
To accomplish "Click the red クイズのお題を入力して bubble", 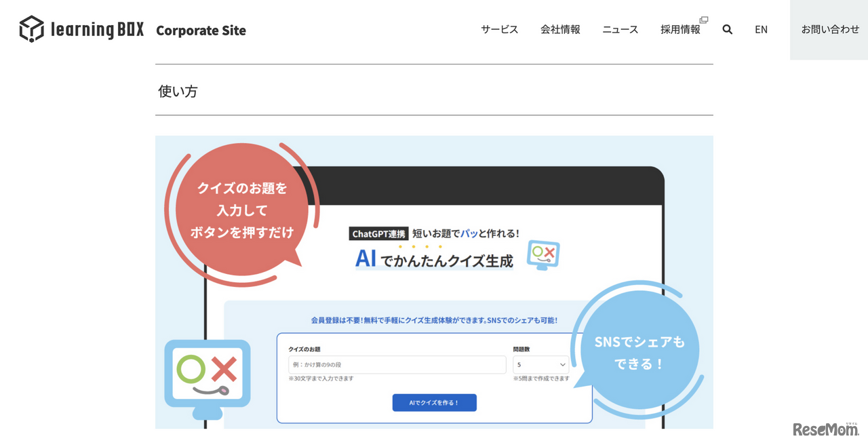I will pyautogui.click(x=242, y=210).
